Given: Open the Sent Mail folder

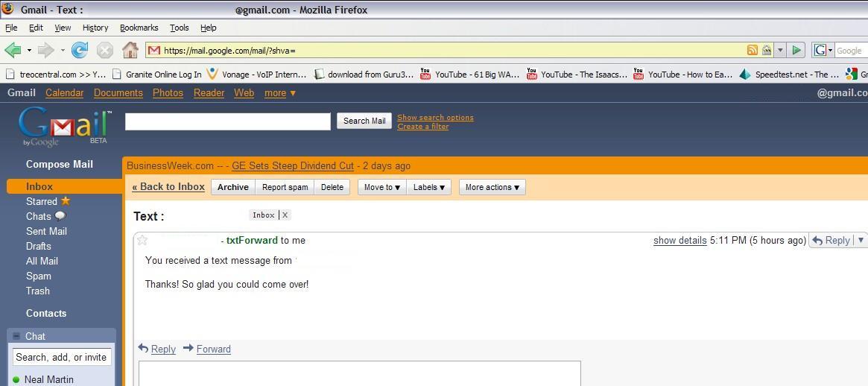Looking at the screenshot, I should click(x=46, y=231).
